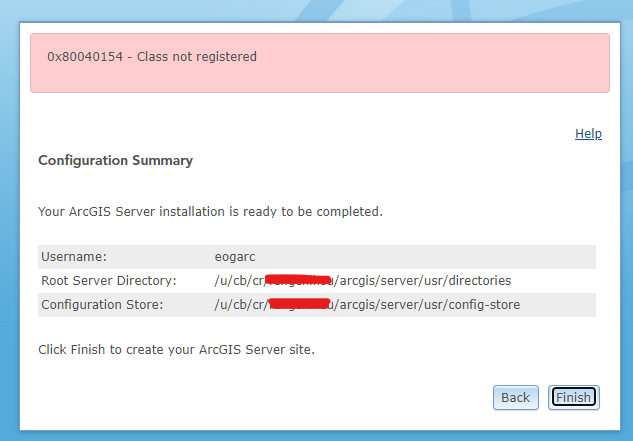This screenshot has height=441, width=633.
Task: Click the 'Click Finish to create your ArcGIS Server site' text
Action: pyautogui.click(x=176, y=349)
